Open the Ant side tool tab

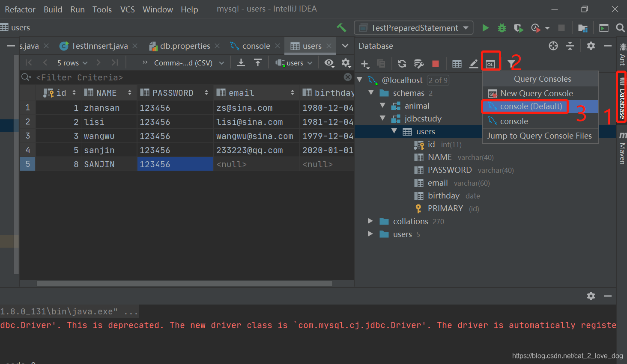622,54
